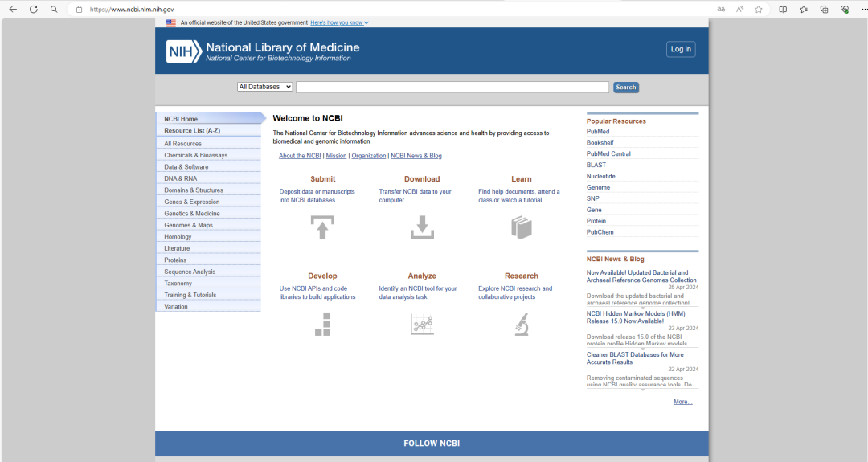Click the NIH logo
The height and width of the screenshot is (462, 868).
click(x=184, y=51)
